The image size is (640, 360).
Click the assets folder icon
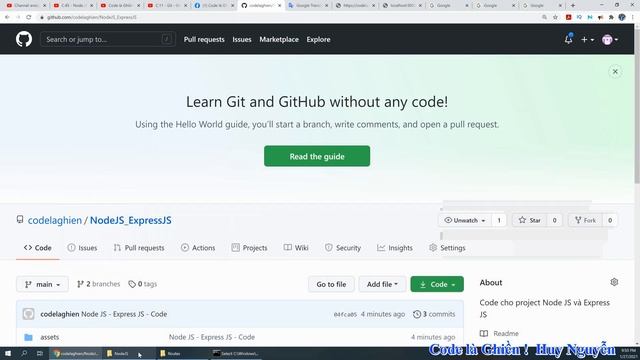tap(28, 337)
